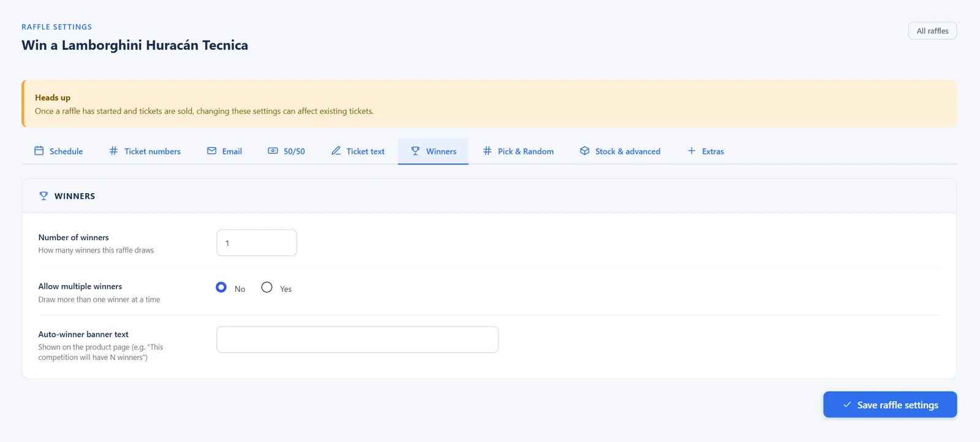The height and width of the screenshot is (442, 980).
Task: Click the Auto-winner banner text field
Action: pyautogui.click(x=358, y=340)
